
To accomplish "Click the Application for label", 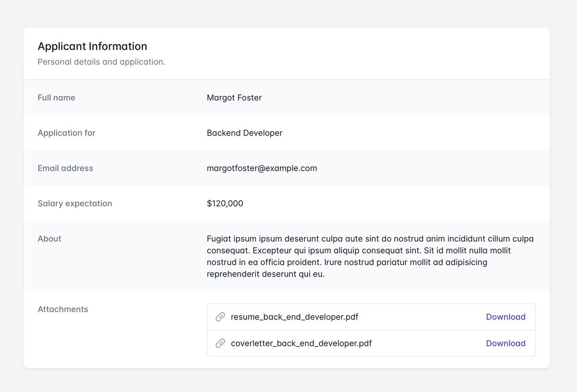I will [66, 133].
